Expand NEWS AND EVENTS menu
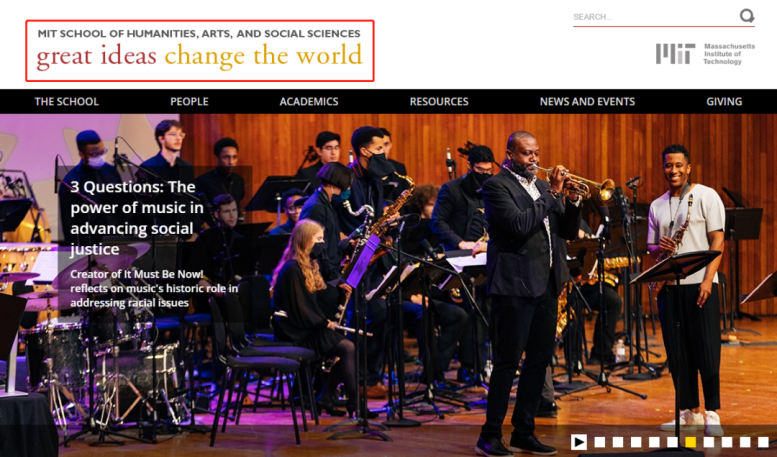Viewport: 777px width, 457px height. [x=587, y=102]
